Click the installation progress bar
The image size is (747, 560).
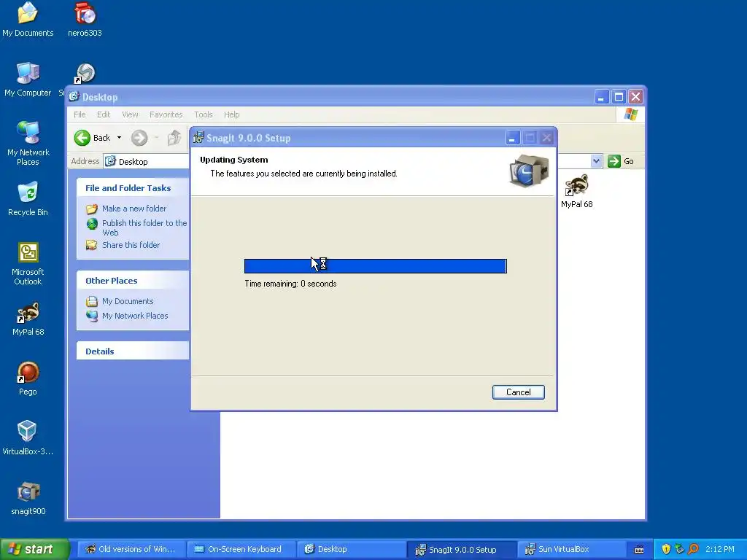tap(376, 265)
